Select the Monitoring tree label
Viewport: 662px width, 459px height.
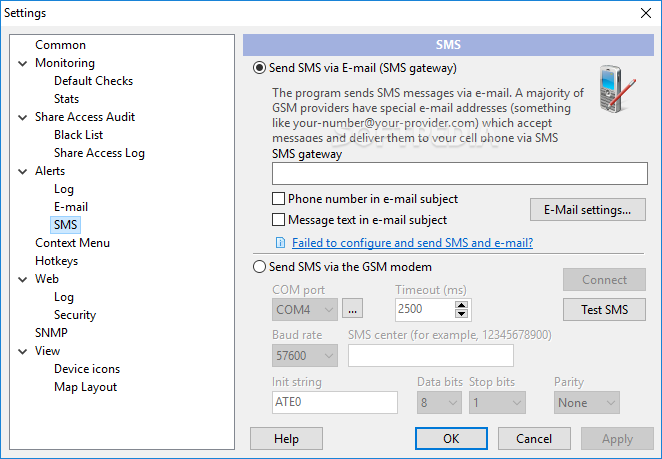[x=65, y=63]
